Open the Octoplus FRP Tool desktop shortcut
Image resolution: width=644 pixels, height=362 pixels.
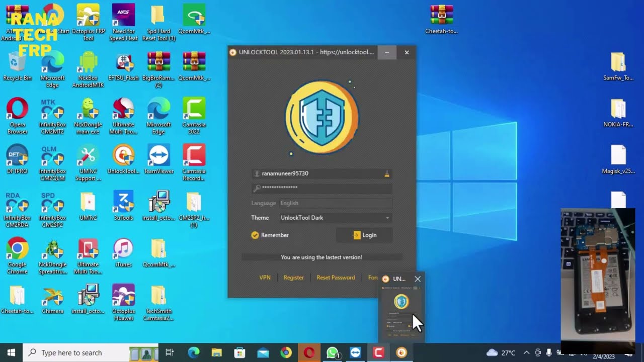coord(88,22)
